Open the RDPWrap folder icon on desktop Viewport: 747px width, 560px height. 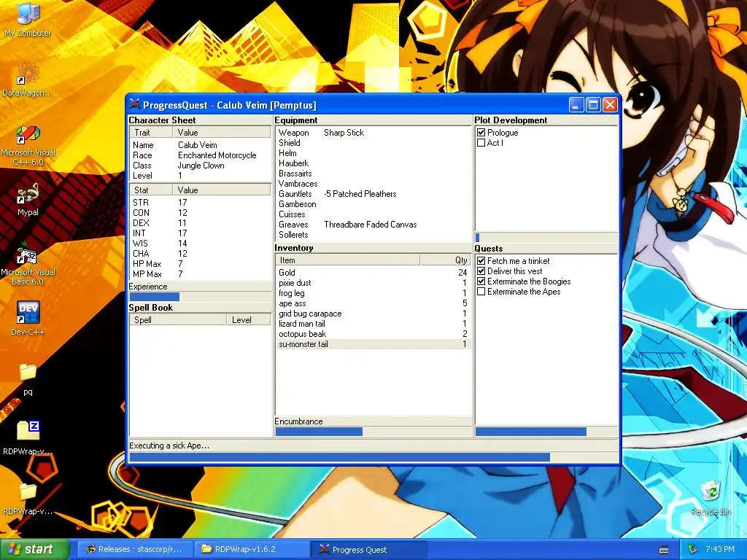(x=28, y=498)
